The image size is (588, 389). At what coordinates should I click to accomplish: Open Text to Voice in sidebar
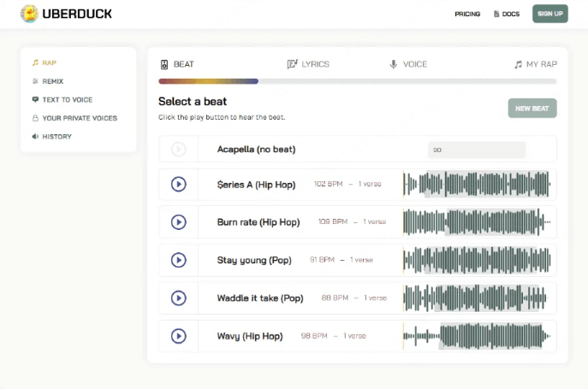click(x=67, y=99)
